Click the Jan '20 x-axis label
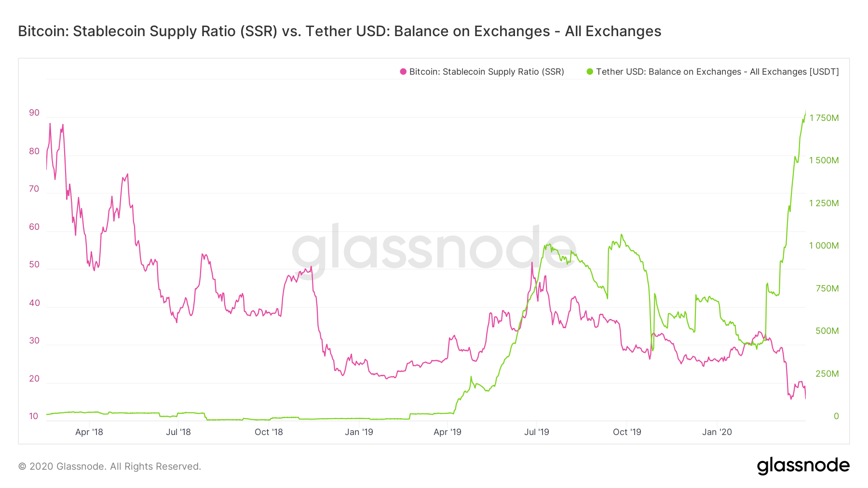The height and width of the screenshot is (488, 868). click(x=717, y=432)
